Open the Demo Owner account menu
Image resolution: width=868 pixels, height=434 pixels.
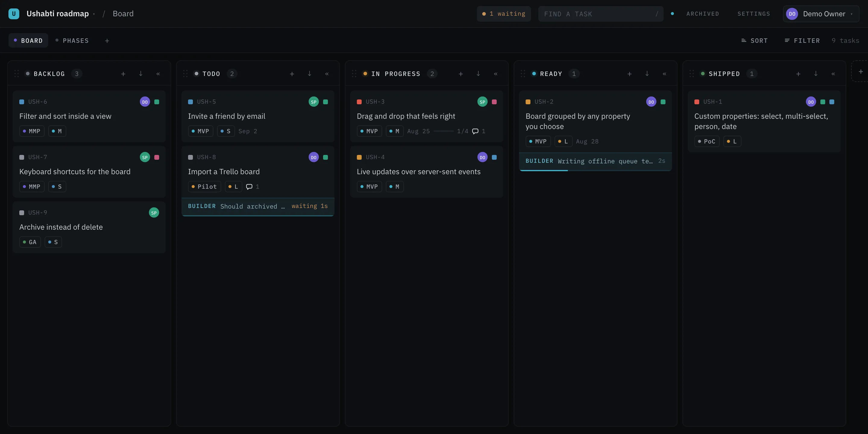coord(821,14)
